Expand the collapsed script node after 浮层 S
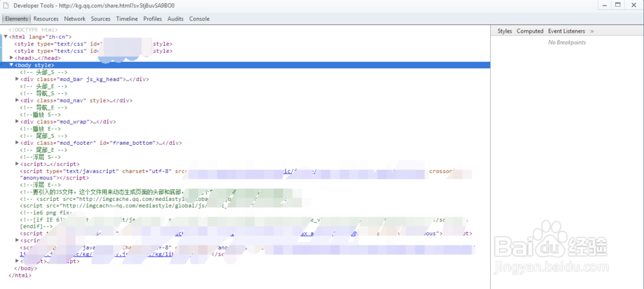The height and width of the screenshot is (289, 644). click(x=17, y=163)
